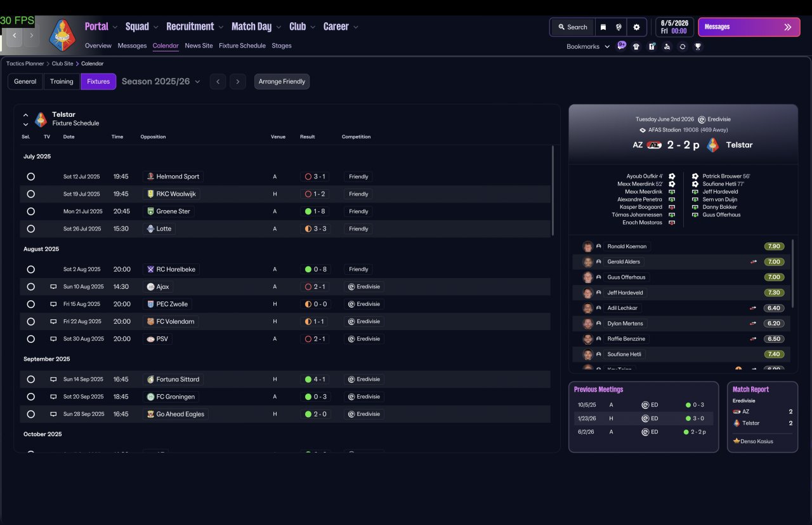Go back with the left arrow

[x=15, y=36]
